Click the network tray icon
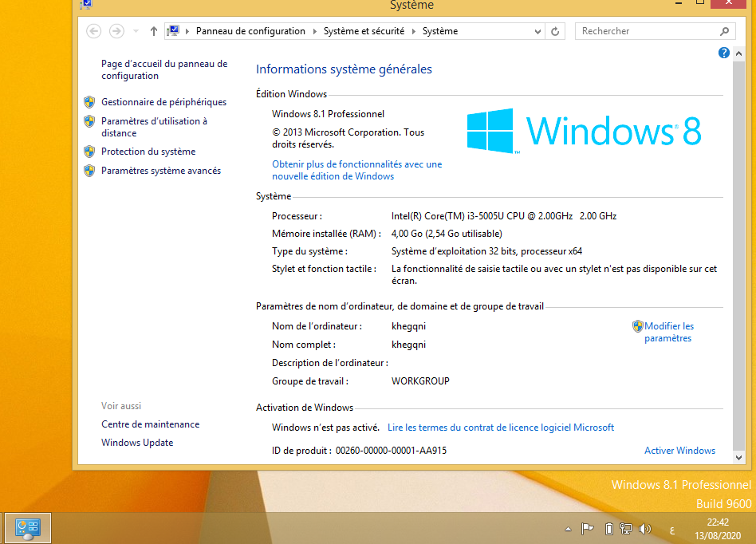This screenshot has height=544, width=756. click(626, 529)
